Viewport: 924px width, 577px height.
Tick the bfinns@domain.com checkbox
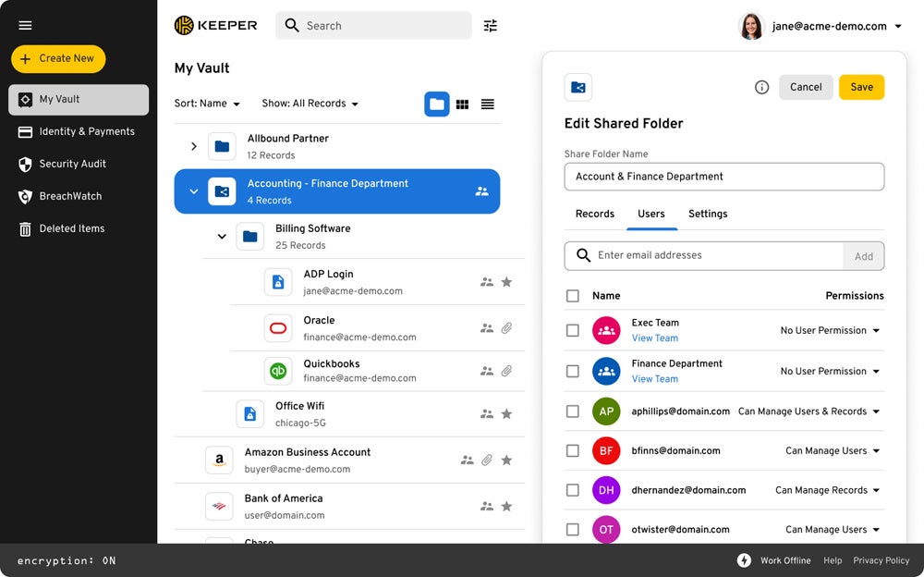(x=573, y=451)
